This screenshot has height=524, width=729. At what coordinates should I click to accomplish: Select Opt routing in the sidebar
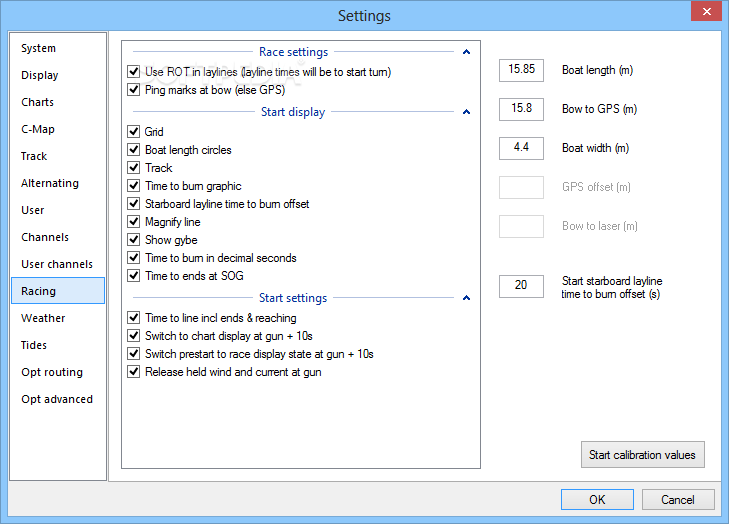(52, 372)
